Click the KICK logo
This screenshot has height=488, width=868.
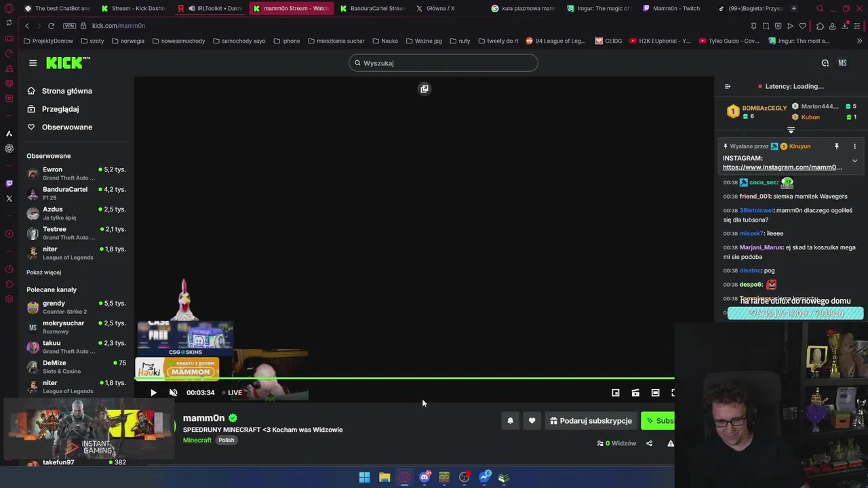(x=68, y=63)
